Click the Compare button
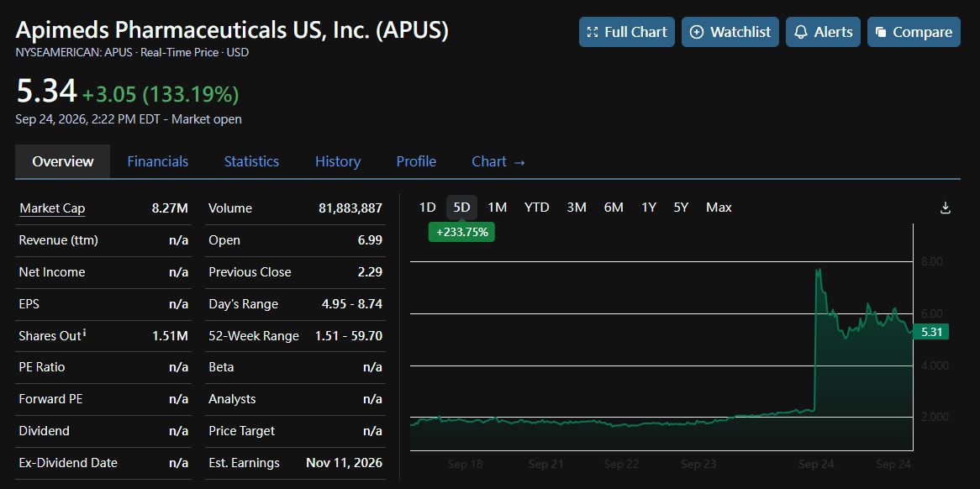This screenshot has width=980, height=489. 914,32
